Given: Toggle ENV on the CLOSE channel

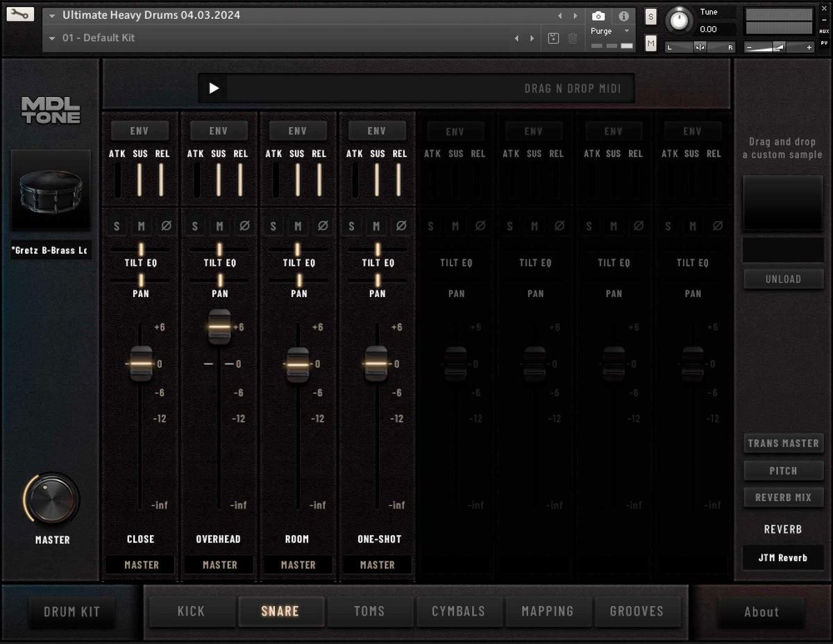Looking at the screenshot, I should (x=140, y=130).
